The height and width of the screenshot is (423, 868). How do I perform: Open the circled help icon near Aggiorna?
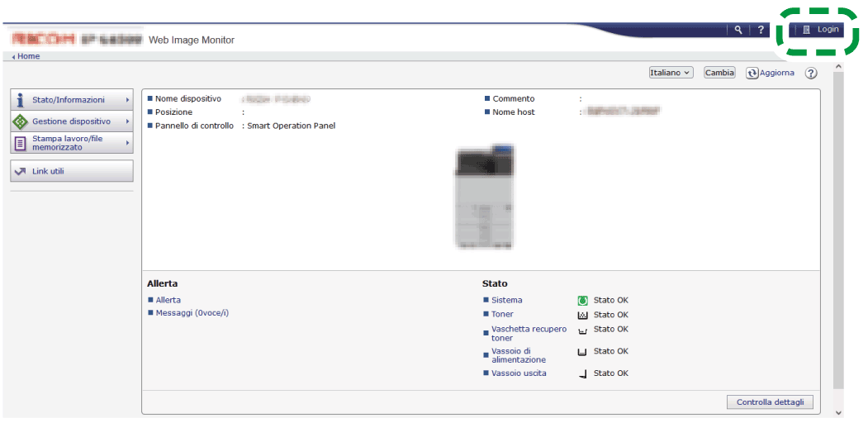[x=811, y=73]
